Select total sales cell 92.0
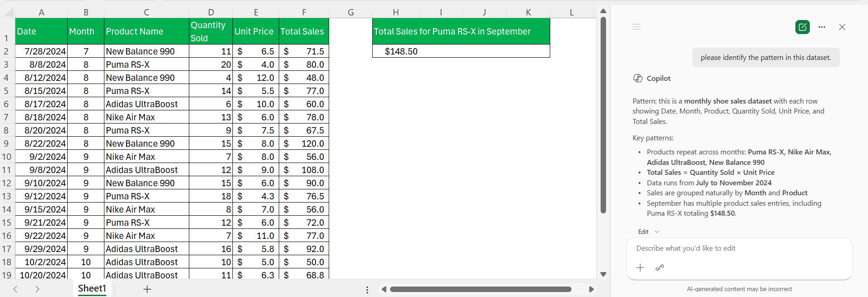868x297 pixels. click(304, 249)
